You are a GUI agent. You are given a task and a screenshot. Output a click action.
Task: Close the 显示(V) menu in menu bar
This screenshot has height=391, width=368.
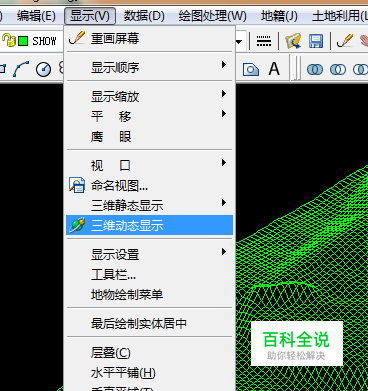coord(90,16)
